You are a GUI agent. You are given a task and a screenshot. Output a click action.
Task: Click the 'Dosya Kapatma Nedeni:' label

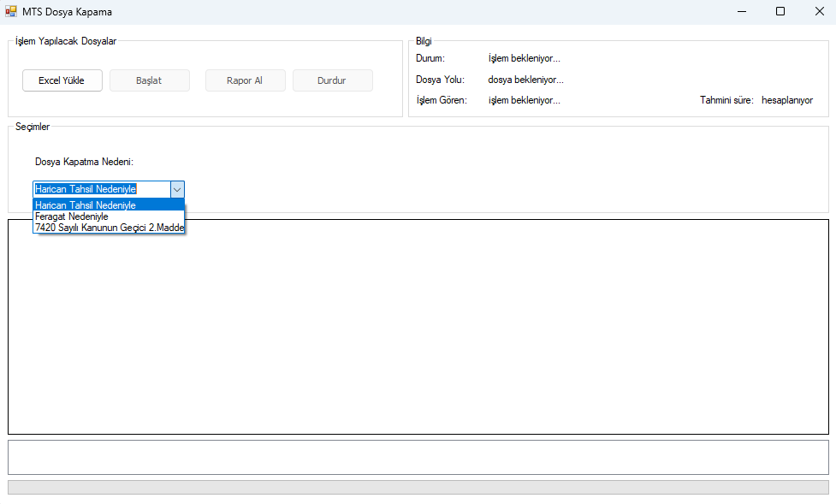(x=84, y=162)
